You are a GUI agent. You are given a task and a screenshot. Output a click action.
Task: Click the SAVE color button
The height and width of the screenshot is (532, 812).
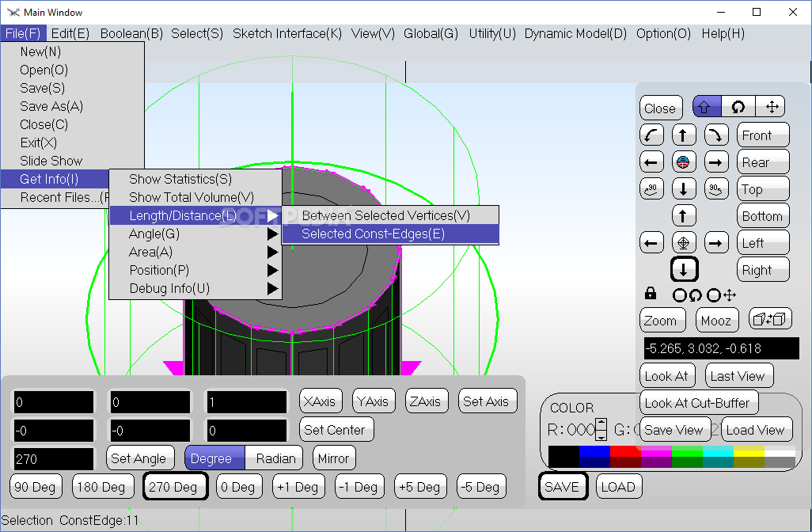pos(563,486)
